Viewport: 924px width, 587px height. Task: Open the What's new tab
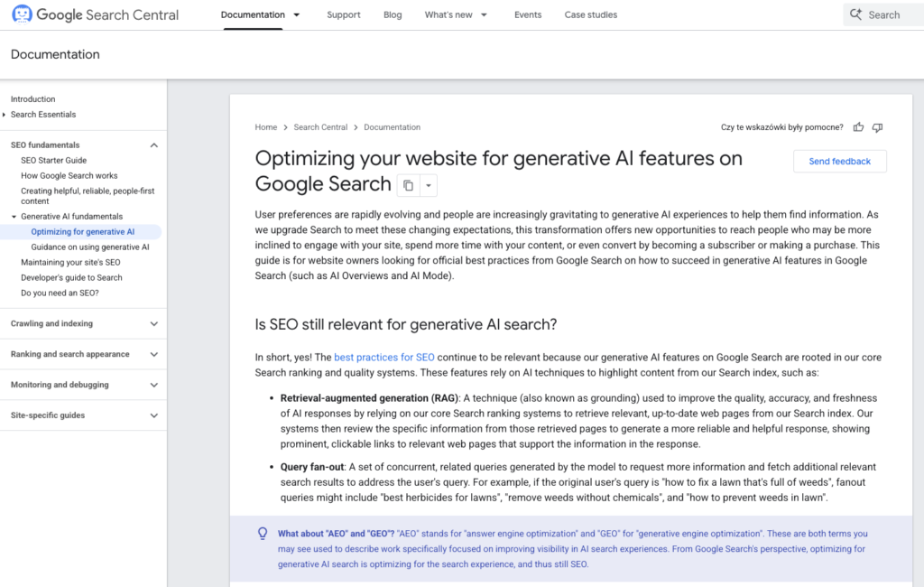pyautogui.click(x=448, y=14)
